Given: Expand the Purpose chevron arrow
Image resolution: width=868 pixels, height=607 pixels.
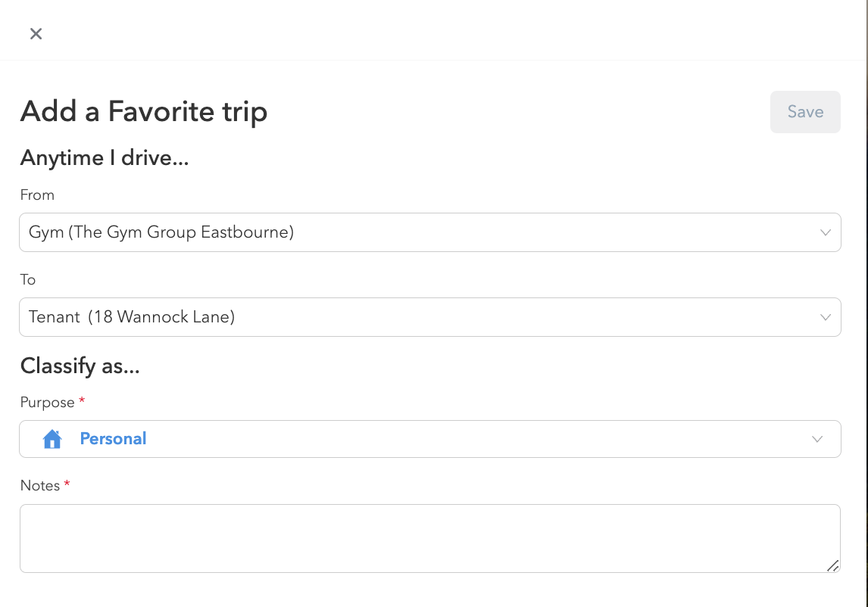Looking at the screenshot, I should [817, 439].
